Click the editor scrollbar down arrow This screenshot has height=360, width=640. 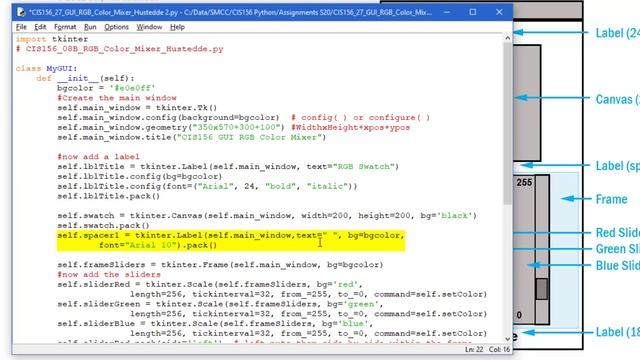[507, 339]
